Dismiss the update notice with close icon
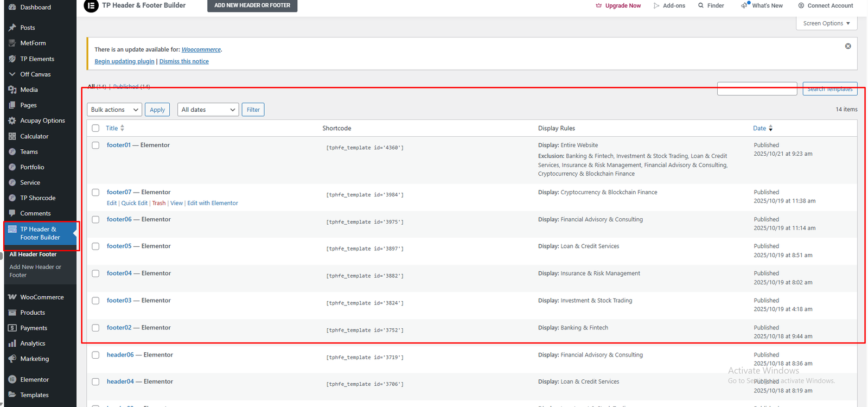Viewport: 868px width, 407px height. pyautogui.click(x=848, y=46)
